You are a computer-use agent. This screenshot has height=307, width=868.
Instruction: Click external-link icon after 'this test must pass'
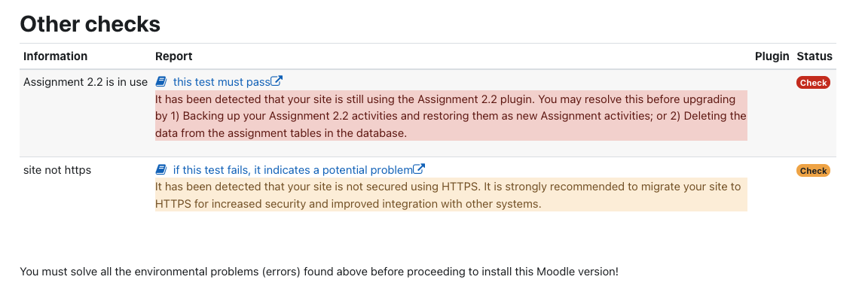[277, 81]
